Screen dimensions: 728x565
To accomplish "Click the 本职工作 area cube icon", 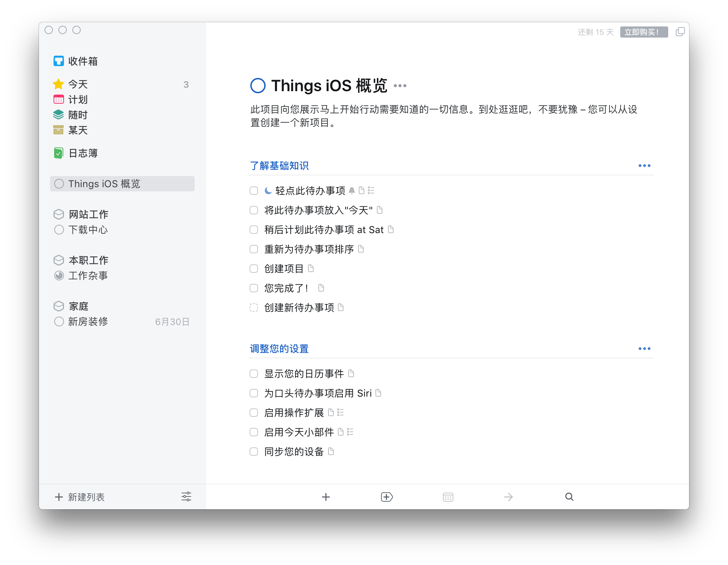I will 59,260.
